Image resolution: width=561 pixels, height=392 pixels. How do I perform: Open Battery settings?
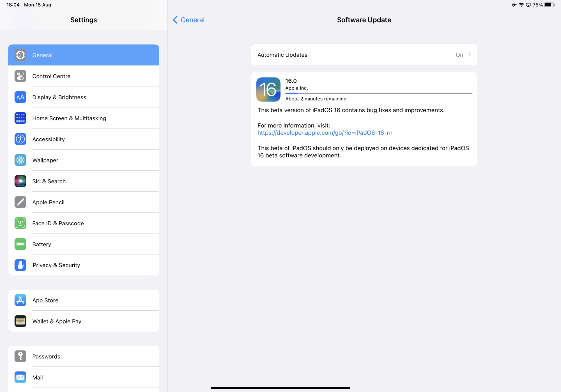point(84,244)
